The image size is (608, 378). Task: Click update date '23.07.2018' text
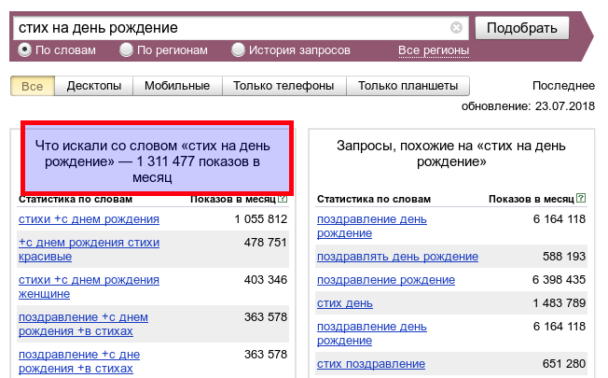565,106
